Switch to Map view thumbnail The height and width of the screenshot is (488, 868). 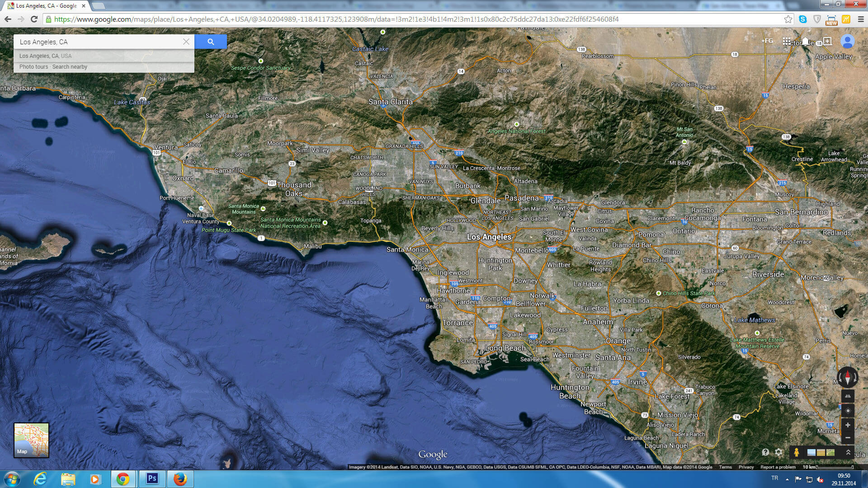tap(31, 440)
